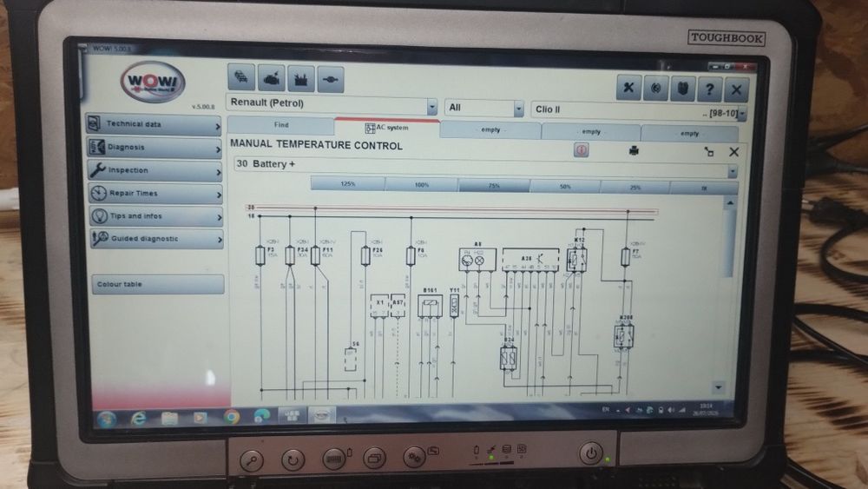Click the detach window icon above diagram
The width and height of the screenshot is (868, 489).
[x=709, y=152]
